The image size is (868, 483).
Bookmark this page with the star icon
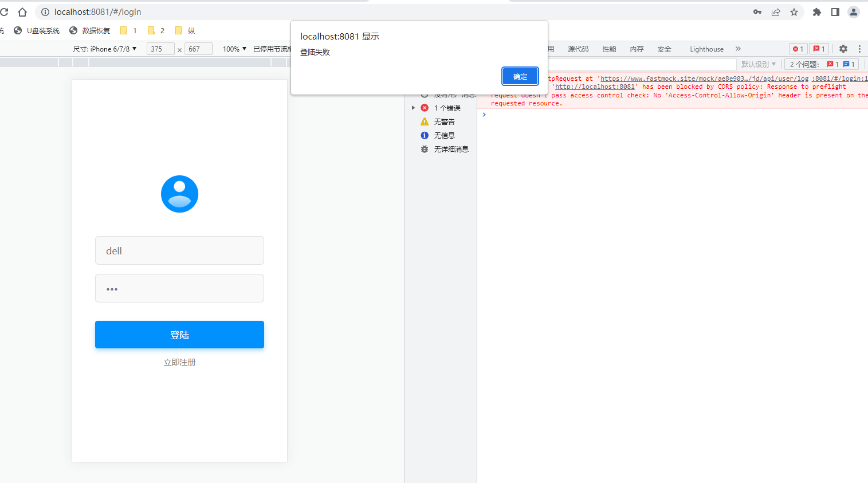(x=794, y=12)
